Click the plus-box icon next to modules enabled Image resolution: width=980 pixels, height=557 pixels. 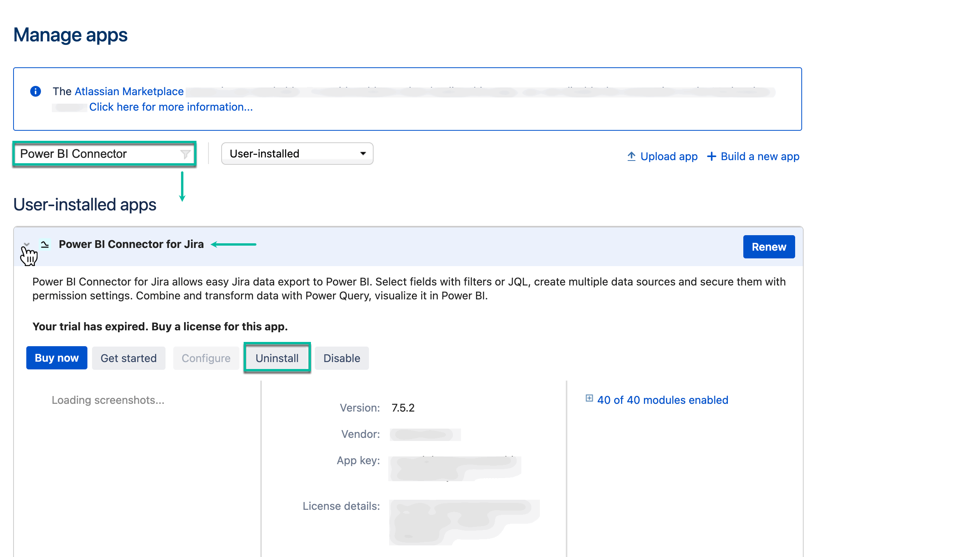coord(589,398)
